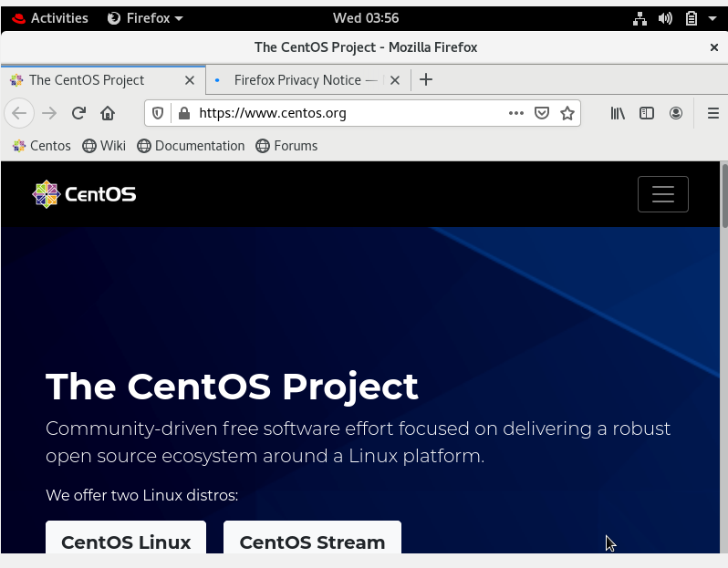Click the CentOS Stream button
This screenshot has height=568, width=728.
click(x=313, y=537)
